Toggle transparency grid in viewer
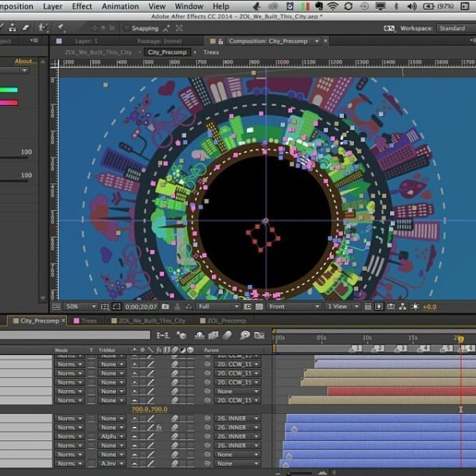This screenshot has width=476, height=476. tap(259, 306)
